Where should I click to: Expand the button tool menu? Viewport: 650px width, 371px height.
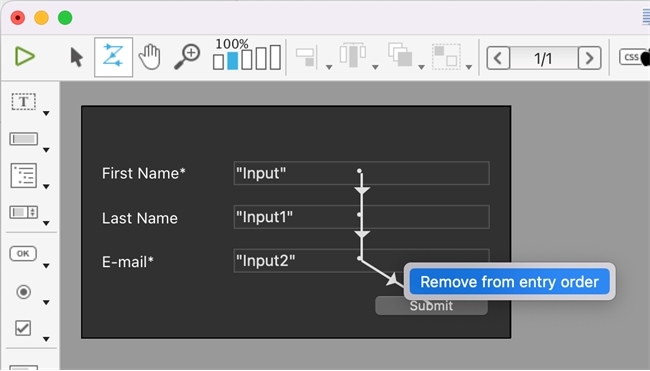click(46, 266)
